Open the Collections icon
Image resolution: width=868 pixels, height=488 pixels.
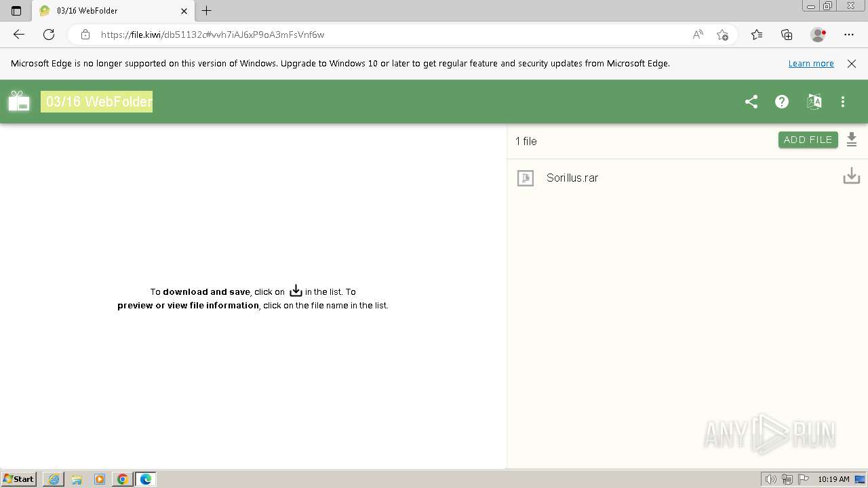pyautogui.click(x=787, y=35)
